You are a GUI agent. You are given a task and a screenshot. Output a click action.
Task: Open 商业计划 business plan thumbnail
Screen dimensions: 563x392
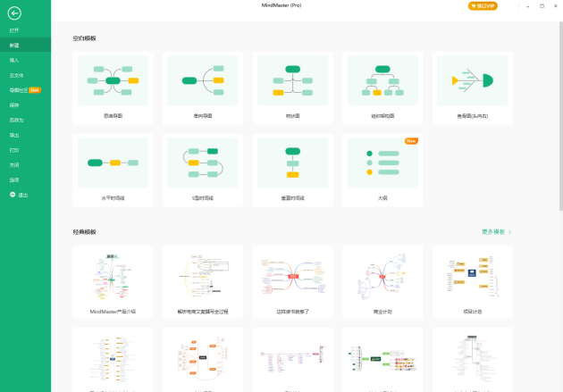click(382, 276)
